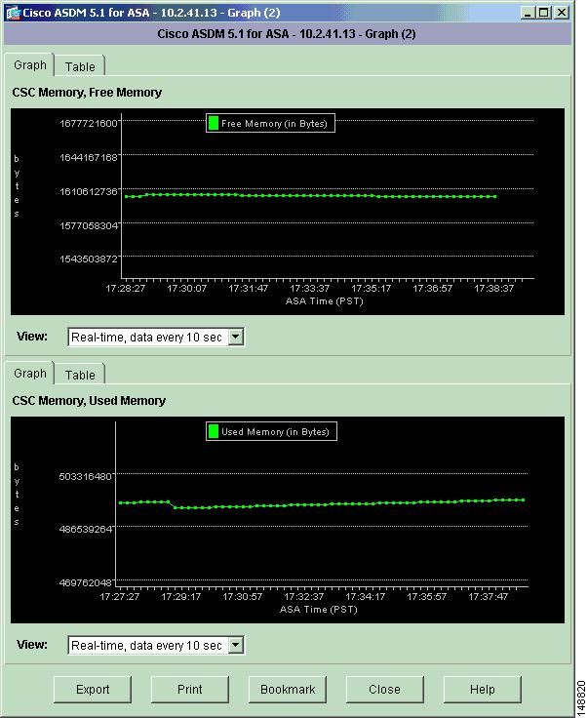
Task: Click 'ASA Time (PST)' under Free Memory graph
Action: pyautogui.click(x=324, y=301)
